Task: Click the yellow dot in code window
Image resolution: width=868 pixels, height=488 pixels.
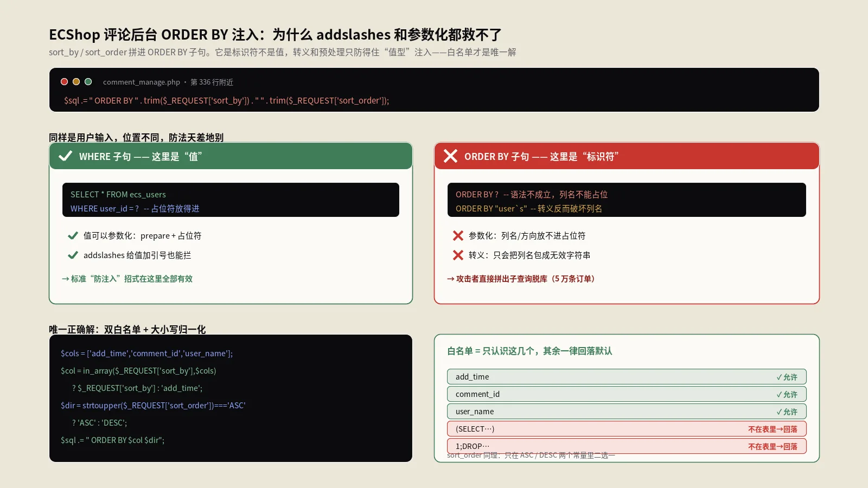Action: pyautogui.click(x=76, y=82)
